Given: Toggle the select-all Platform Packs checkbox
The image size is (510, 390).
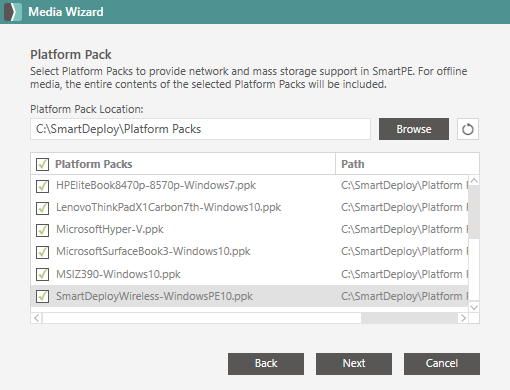Looking at the screenshot, I should click(42, 164).
